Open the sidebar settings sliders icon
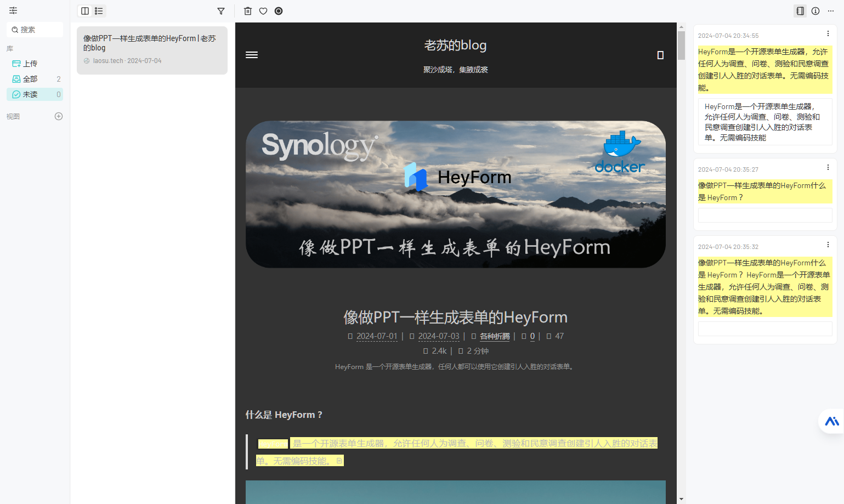 13,10
